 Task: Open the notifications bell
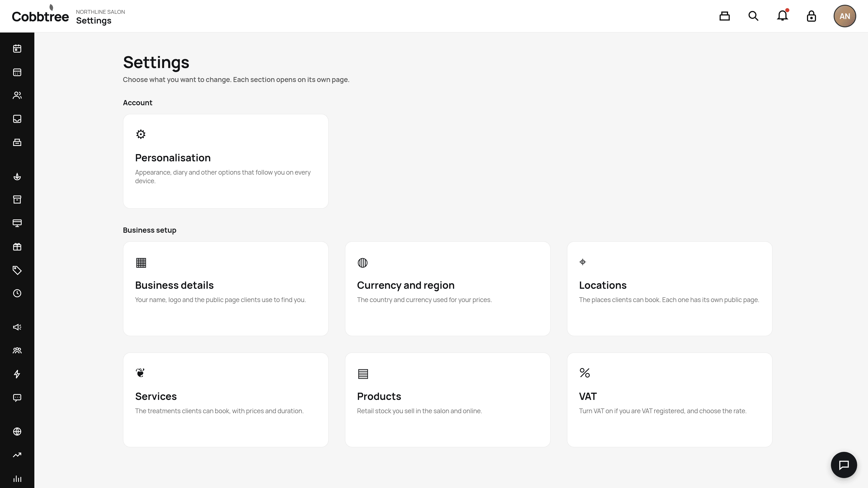[x=782, y=16]
